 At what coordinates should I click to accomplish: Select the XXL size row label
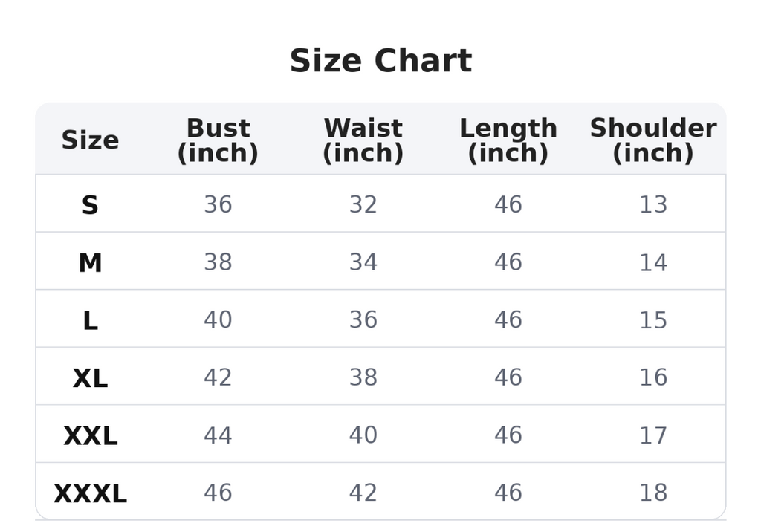(x=90, y=436)
